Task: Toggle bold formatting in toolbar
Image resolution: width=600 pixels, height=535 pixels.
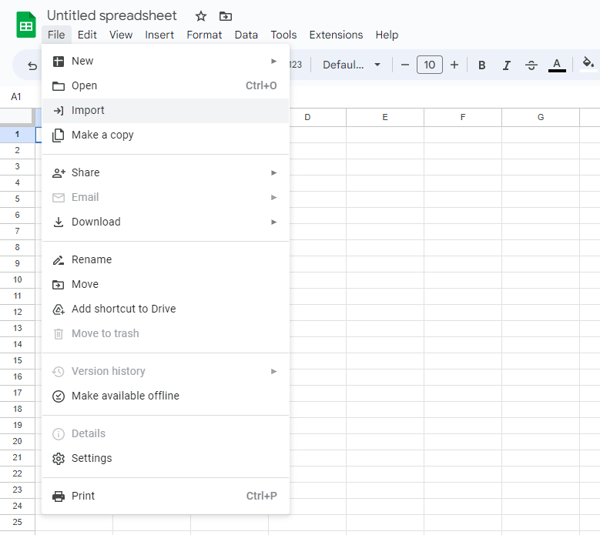Action: [x=482, y=65]
